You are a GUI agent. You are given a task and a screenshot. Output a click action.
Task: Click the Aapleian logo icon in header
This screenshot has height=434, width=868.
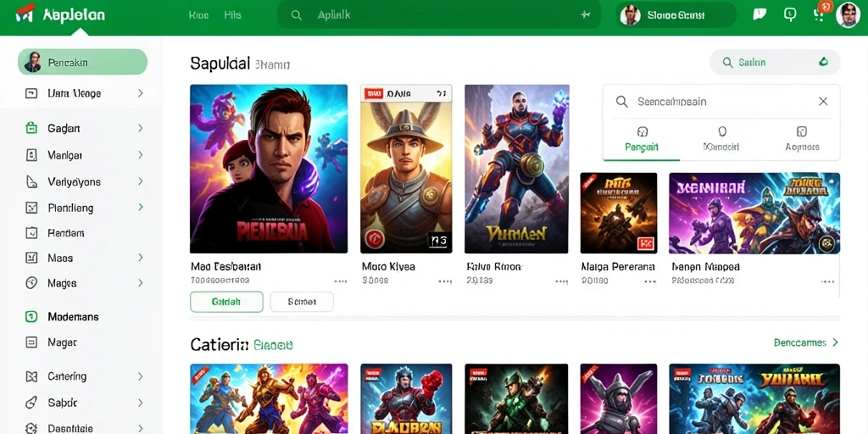[25, 14]
